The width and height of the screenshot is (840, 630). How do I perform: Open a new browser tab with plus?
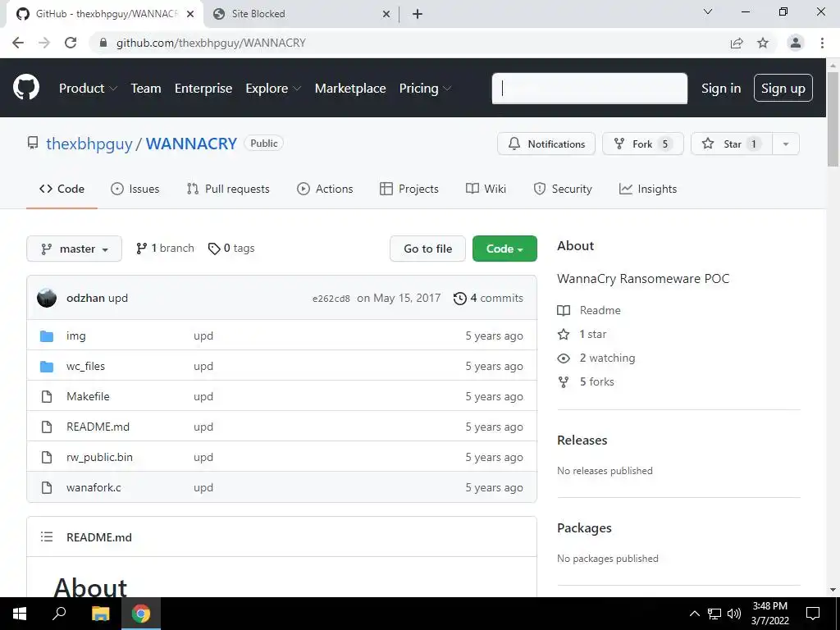pos(418,14)
